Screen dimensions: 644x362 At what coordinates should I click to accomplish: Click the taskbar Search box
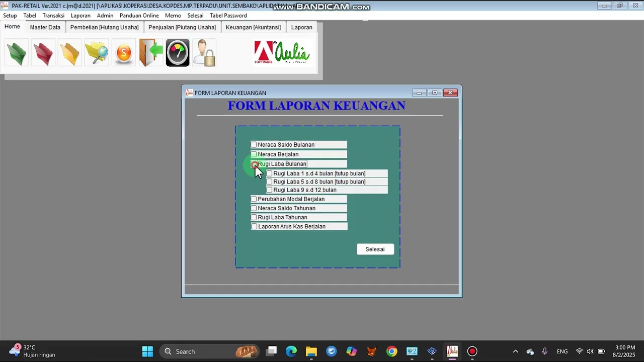210,351
